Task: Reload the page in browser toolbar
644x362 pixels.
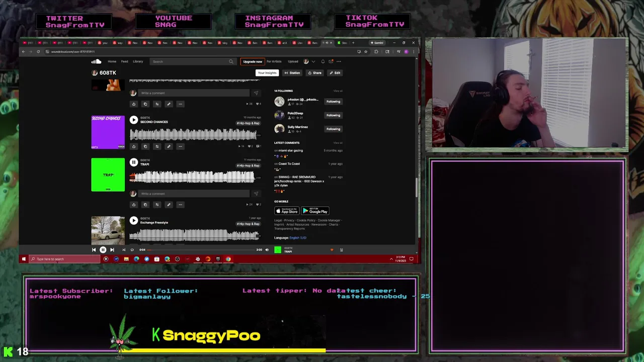Action: point(38,51)
